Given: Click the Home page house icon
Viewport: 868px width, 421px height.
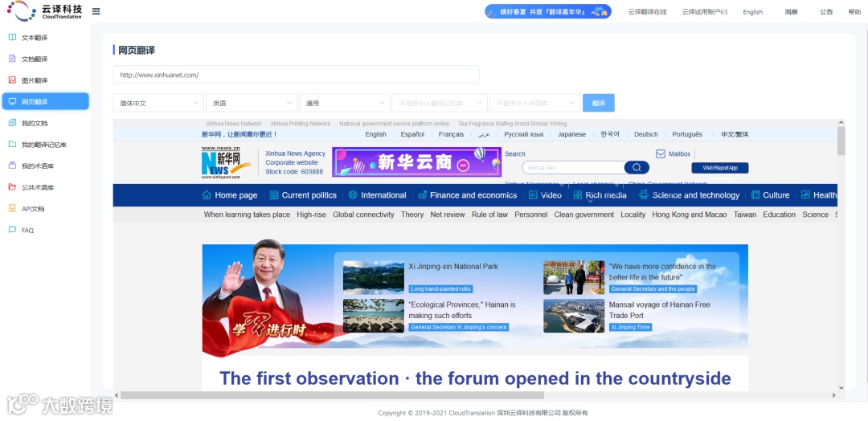Looking at the screenshot, I should (x=207, y=194).
